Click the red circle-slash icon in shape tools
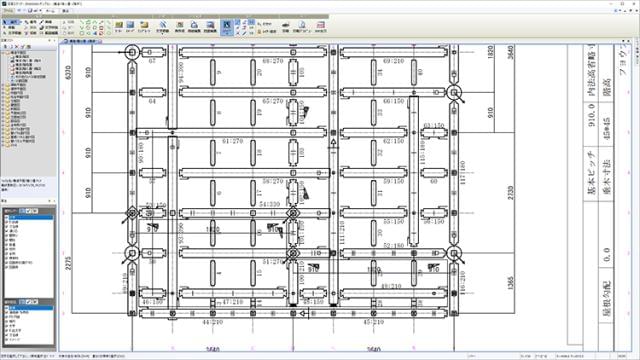The width and height of the screenshot is (640, 360). pos(101,33)
